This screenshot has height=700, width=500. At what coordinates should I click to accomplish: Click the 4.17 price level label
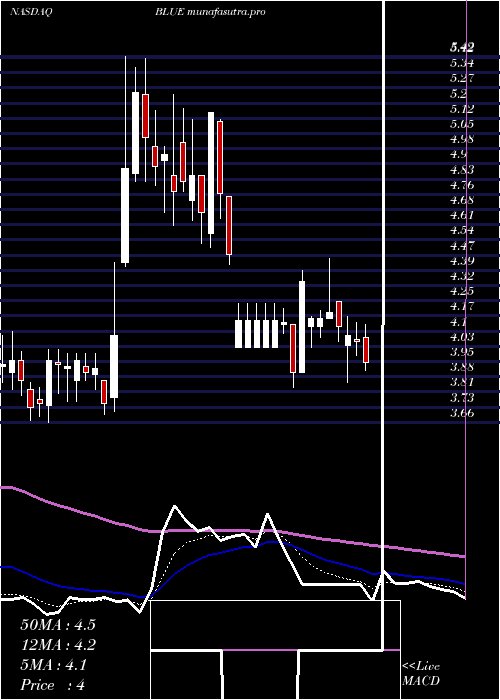tap(462, 306)
